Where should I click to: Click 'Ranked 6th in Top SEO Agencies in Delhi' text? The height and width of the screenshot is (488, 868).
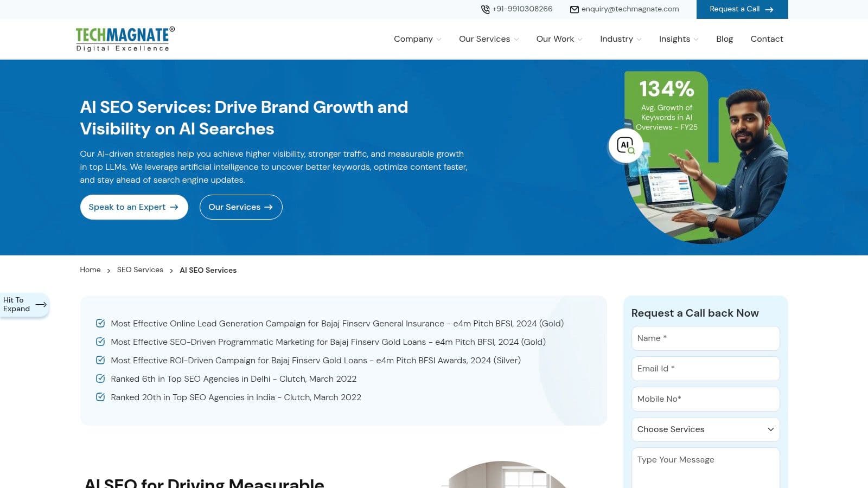pos(234,378)
